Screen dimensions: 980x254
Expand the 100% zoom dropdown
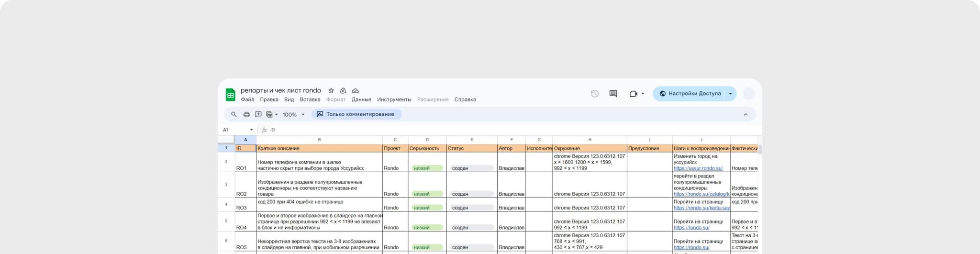point(293,115)
